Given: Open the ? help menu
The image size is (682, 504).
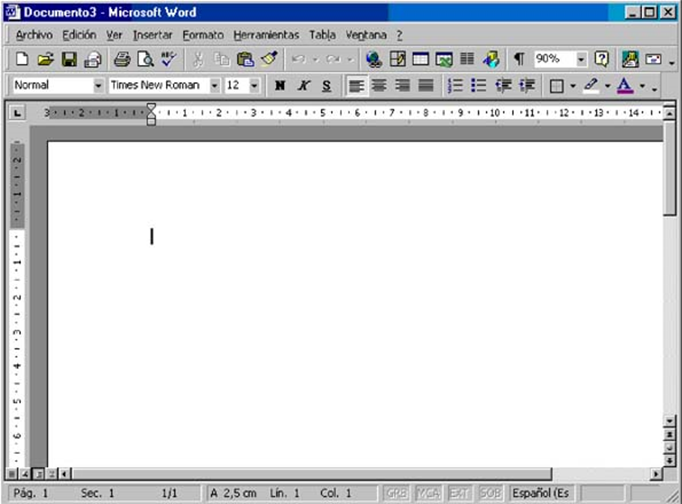Looking at the screenshot, I should click(399, 35).
